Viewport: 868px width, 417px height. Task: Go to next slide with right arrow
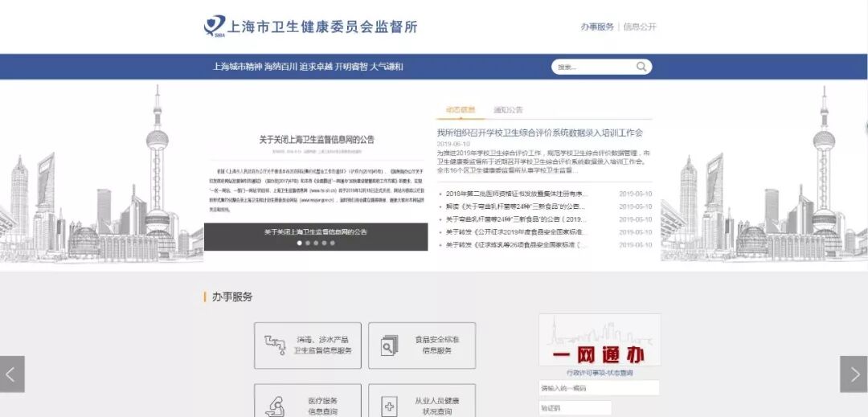tap(854, 374)
